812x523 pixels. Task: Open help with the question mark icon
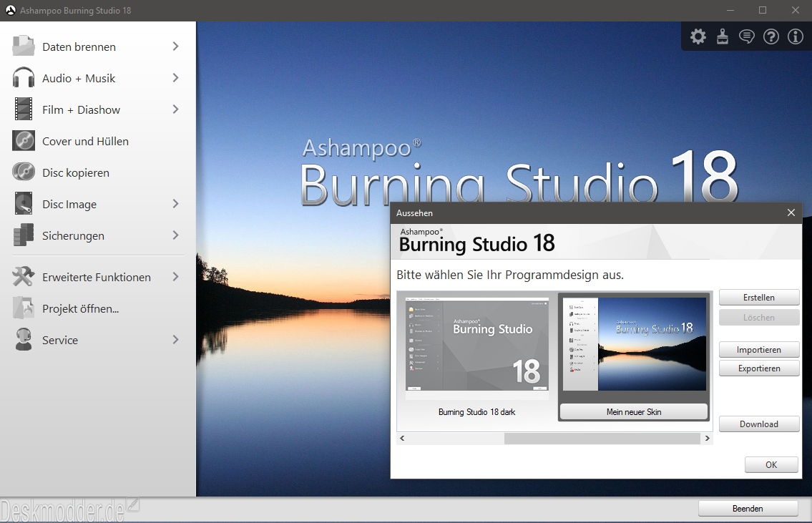coord(771,36)
